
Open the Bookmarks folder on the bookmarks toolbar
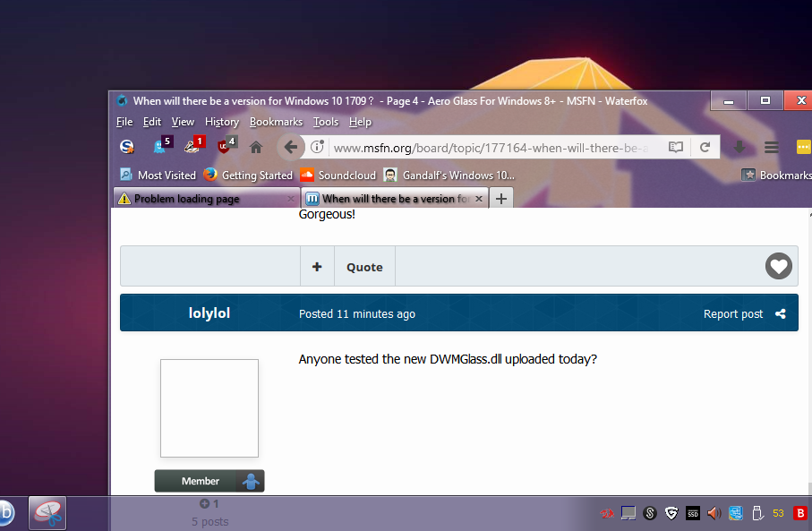tap(776, 176)
